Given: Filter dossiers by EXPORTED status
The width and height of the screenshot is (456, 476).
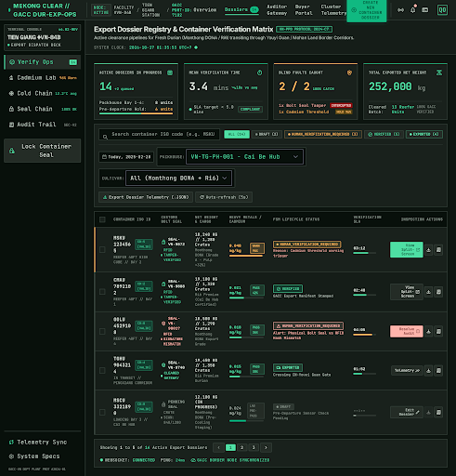Looking at the screenshot, I should point(424,134).
